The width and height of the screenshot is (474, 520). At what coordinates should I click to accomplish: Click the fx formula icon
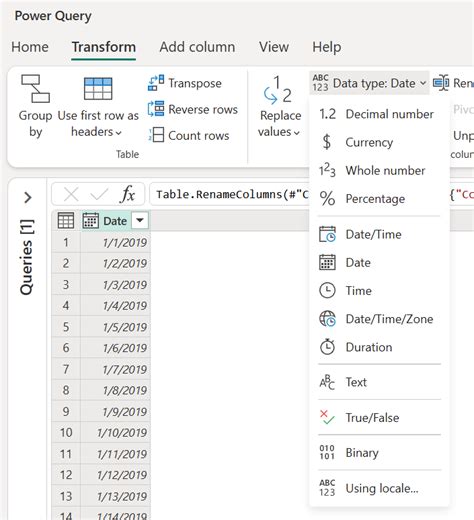coord(128,194)
